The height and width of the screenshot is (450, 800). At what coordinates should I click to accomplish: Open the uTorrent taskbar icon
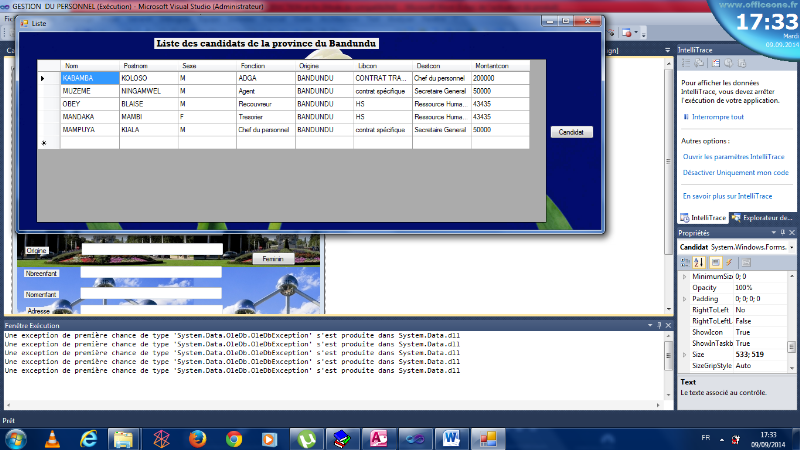pyautogui.click(x=306, y=439)
